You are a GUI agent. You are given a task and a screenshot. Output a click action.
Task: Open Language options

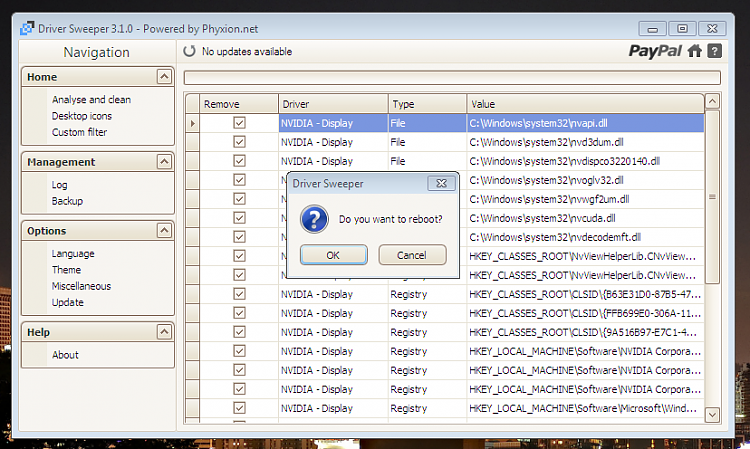click(x=73, y=253)
